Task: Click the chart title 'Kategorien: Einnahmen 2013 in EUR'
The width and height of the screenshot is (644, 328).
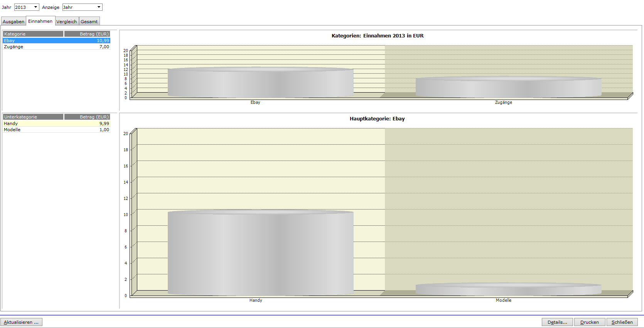Action: coord(378,36)
